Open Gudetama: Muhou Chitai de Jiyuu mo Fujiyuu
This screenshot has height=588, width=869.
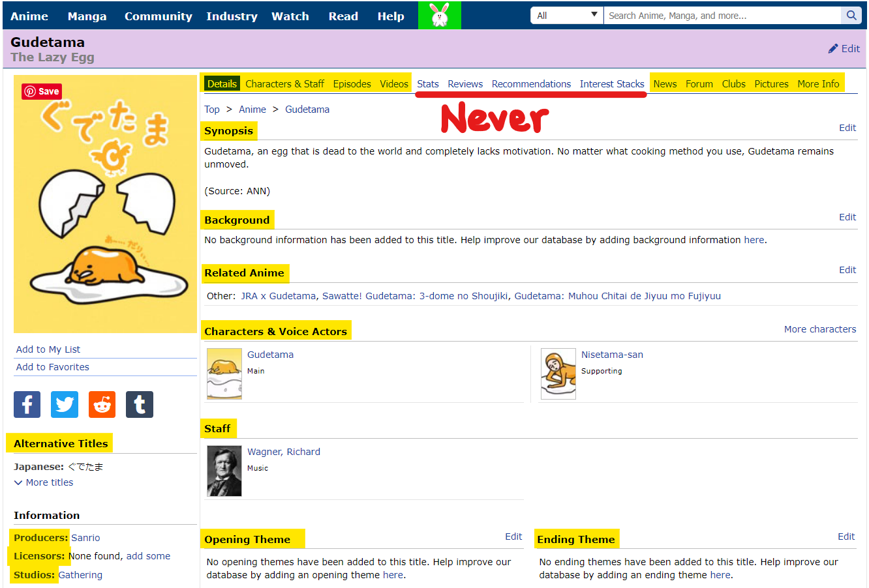click(618, 296)
